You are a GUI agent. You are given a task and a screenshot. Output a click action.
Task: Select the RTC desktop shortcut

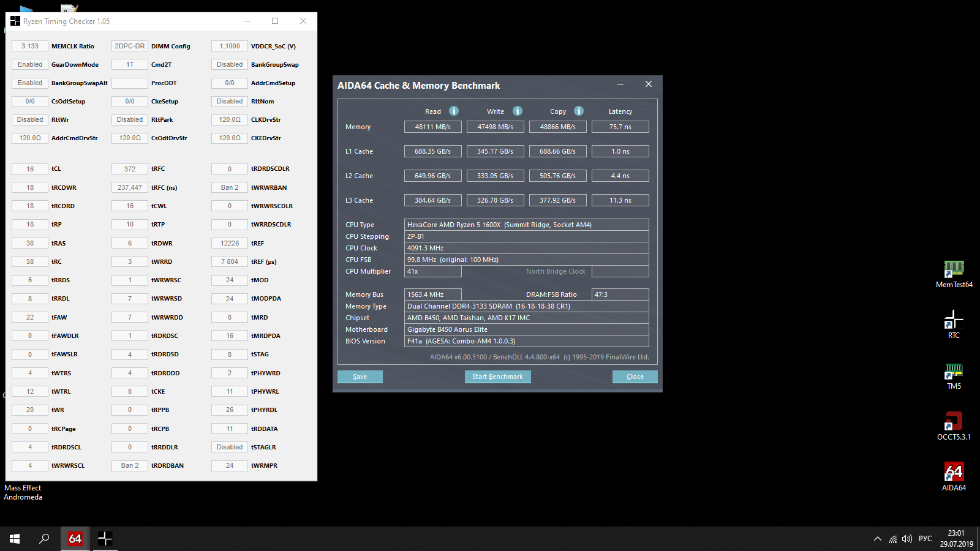point(954,324)
